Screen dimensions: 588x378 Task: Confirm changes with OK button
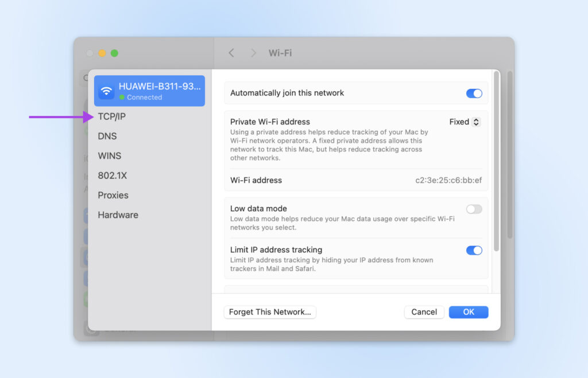[x=469, y=312]
